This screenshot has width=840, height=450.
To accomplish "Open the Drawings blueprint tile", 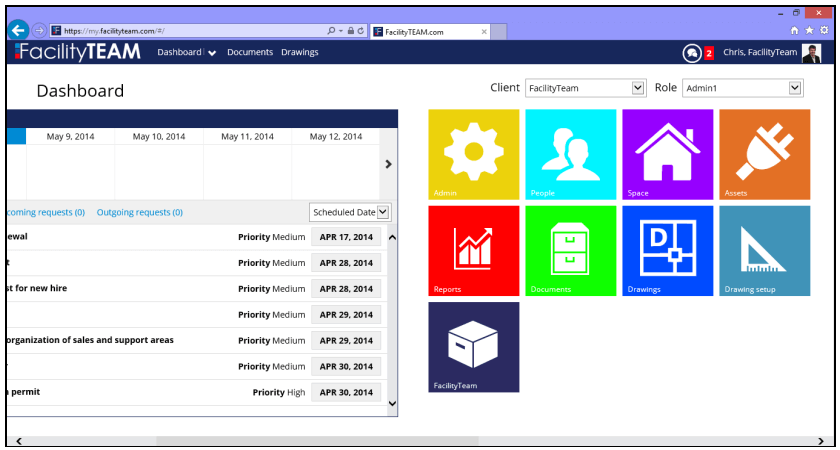I will click(x=668, y=251).
